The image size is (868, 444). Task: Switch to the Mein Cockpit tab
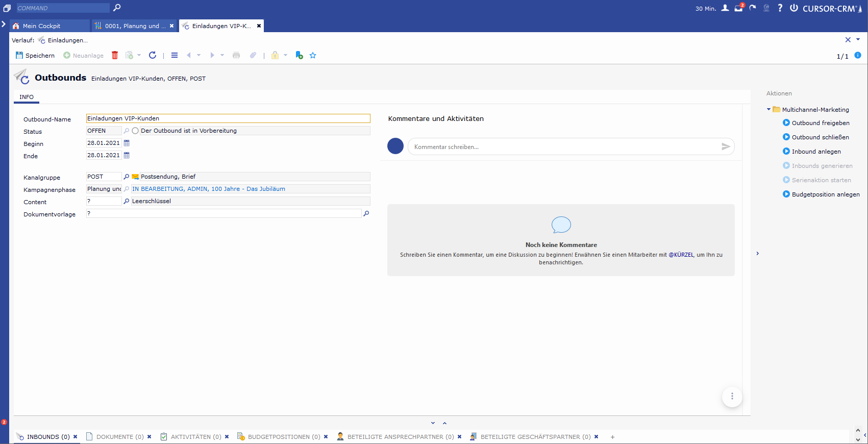coord(41,26)
